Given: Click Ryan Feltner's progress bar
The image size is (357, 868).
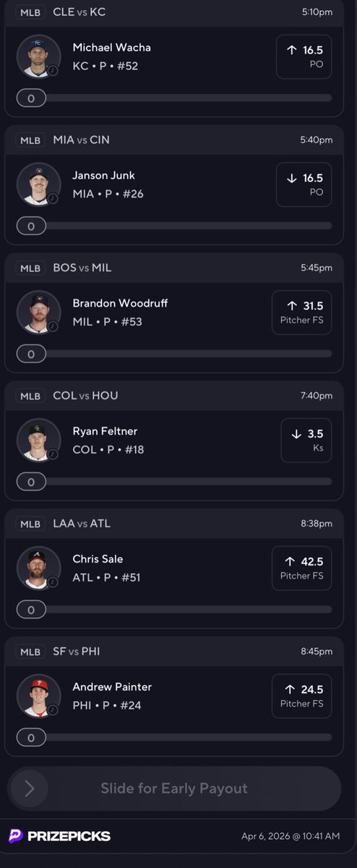Looking at the screenshot, I should tap(174, 482).
